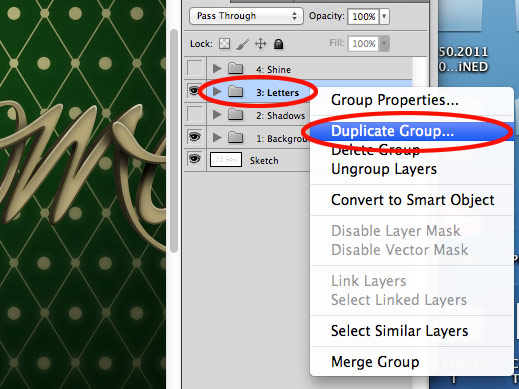Choose Delete Group from context menu
This screenshot has width=519, height=389.
[x=411, y=150]
